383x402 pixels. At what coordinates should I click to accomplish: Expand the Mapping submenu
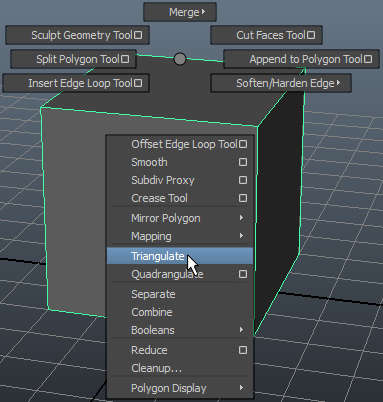click(x=180, y=236)
